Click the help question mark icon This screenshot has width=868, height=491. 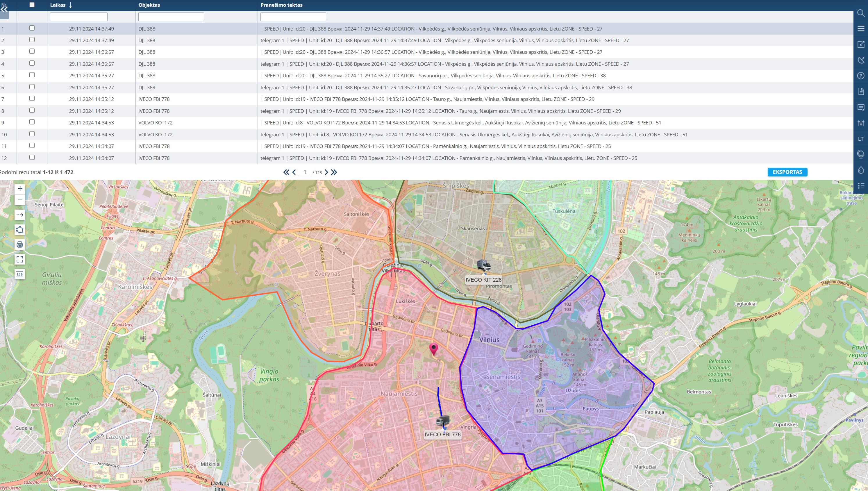860,76
